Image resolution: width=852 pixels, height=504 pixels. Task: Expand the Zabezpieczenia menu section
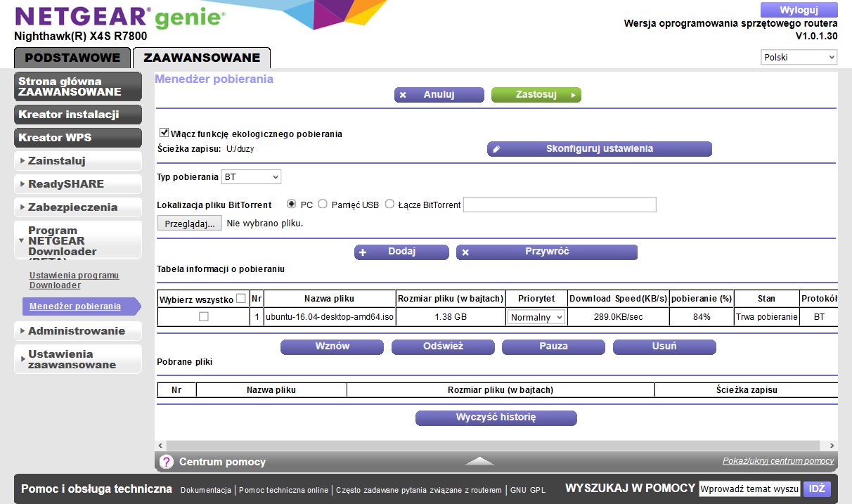click(78, 207)
